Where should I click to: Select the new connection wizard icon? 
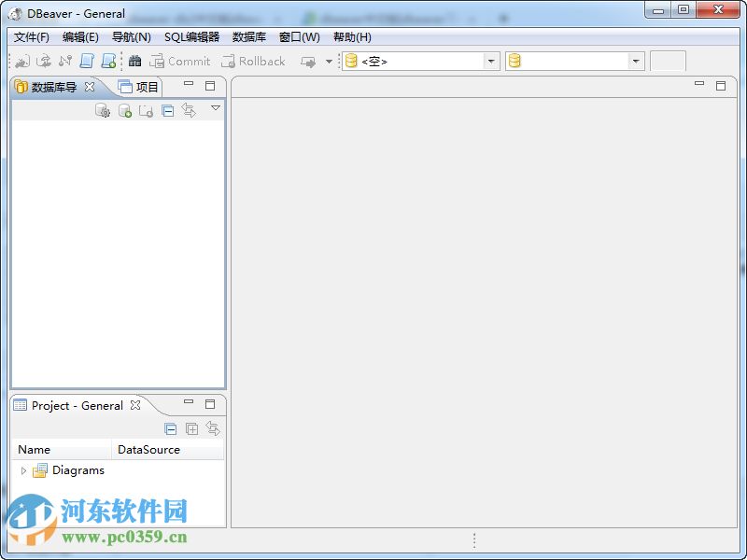point(21,61)
